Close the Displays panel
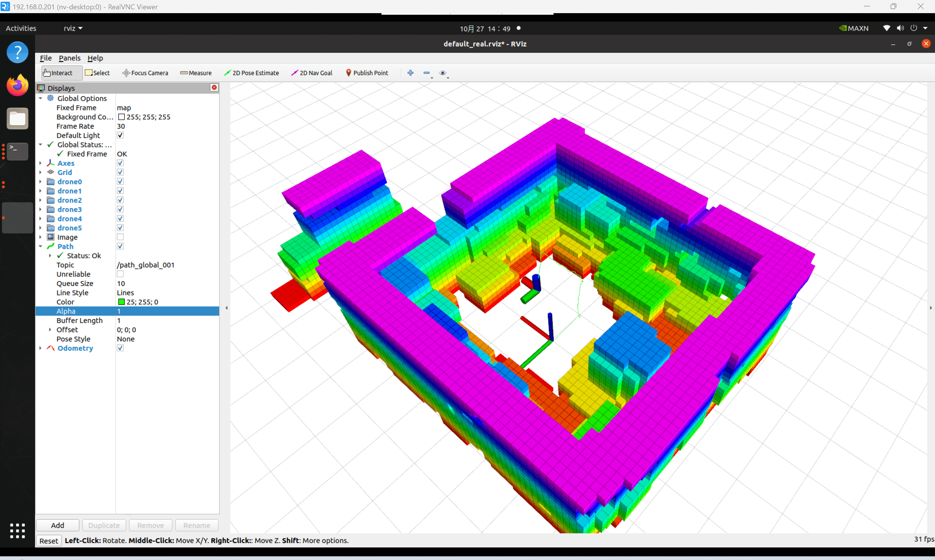Screen dimensions: 935x560 click(x=214, y=88)
